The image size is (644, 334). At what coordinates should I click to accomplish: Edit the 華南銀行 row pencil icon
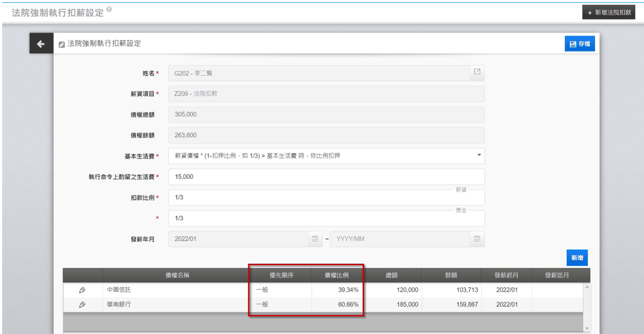(x=82, y=305)
